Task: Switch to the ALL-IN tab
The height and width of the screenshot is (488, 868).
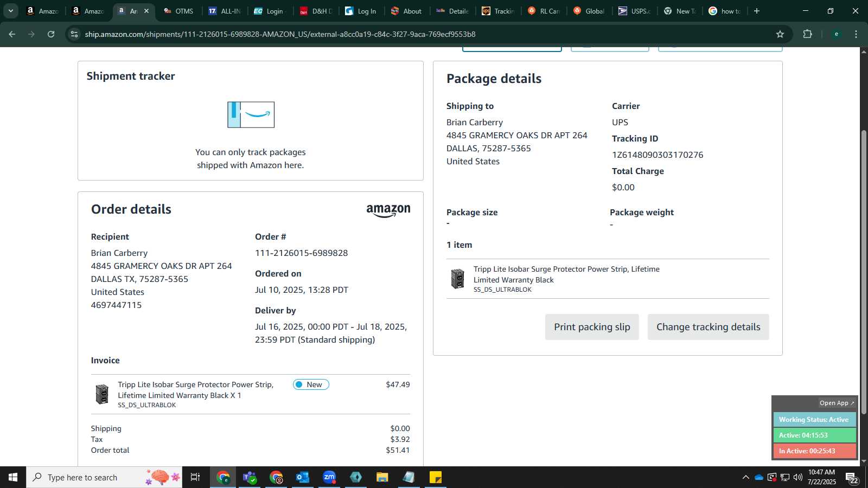Action: [225, 11]
